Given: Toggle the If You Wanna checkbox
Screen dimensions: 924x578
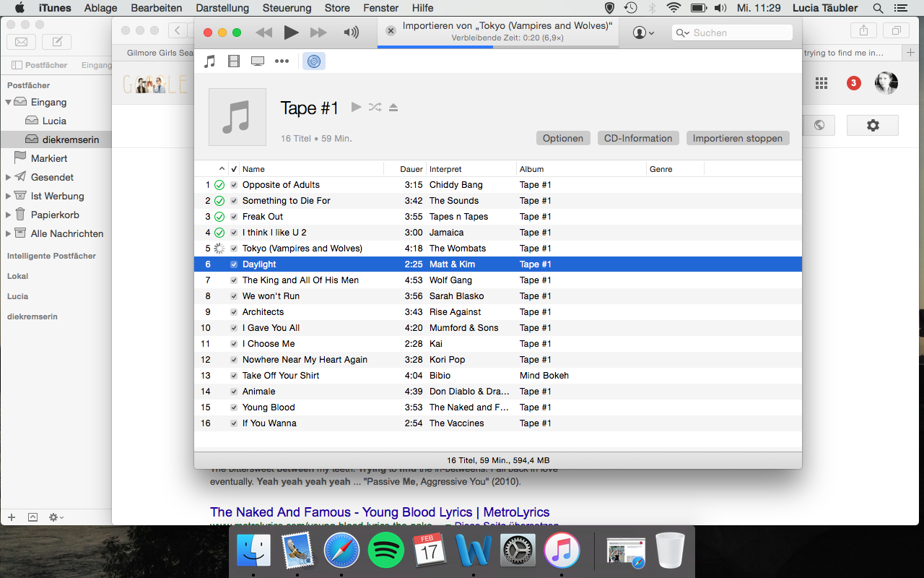Looking at the screenshot, I should tap(234, 423).
